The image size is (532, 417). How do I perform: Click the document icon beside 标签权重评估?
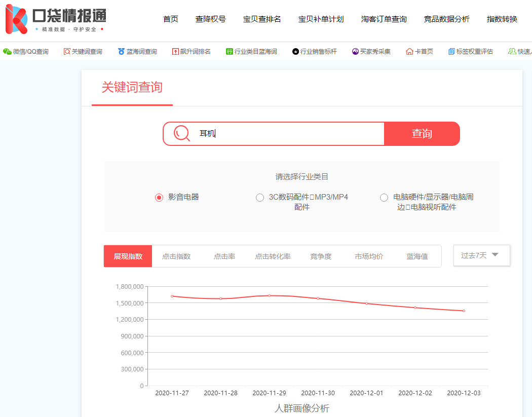pos(451,52)
